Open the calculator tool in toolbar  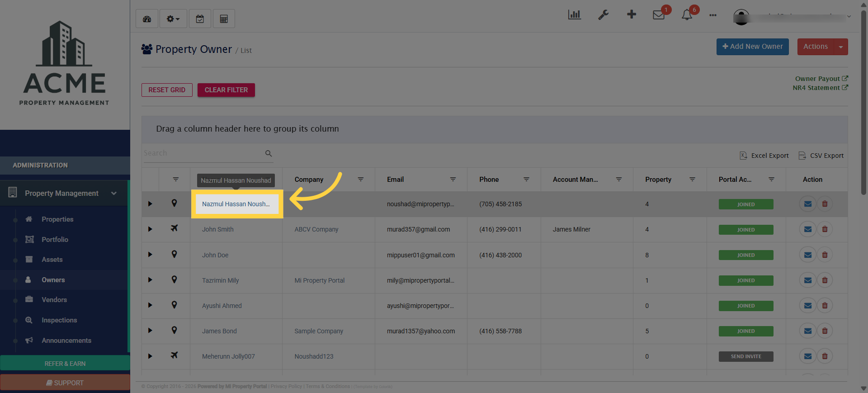coord(224,19)
